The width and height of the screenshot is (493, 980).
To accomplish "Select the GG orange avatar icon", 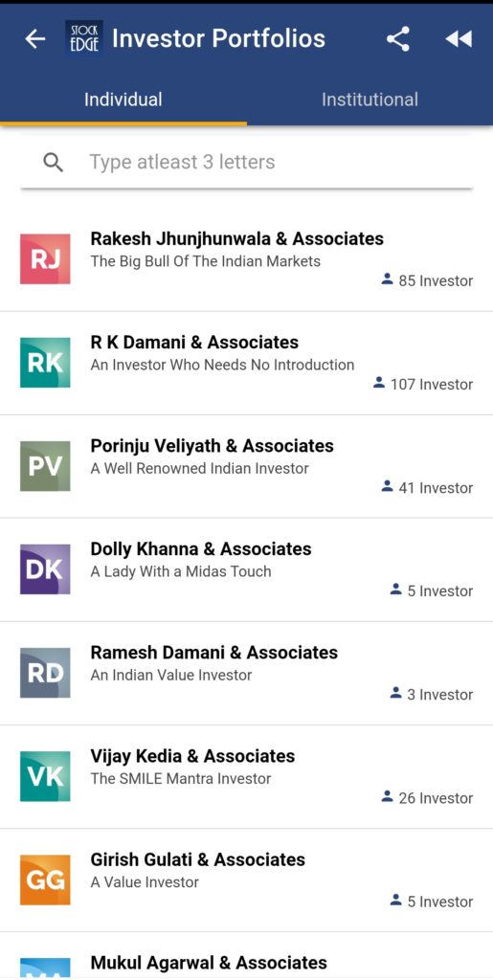I will pos(45,880).
